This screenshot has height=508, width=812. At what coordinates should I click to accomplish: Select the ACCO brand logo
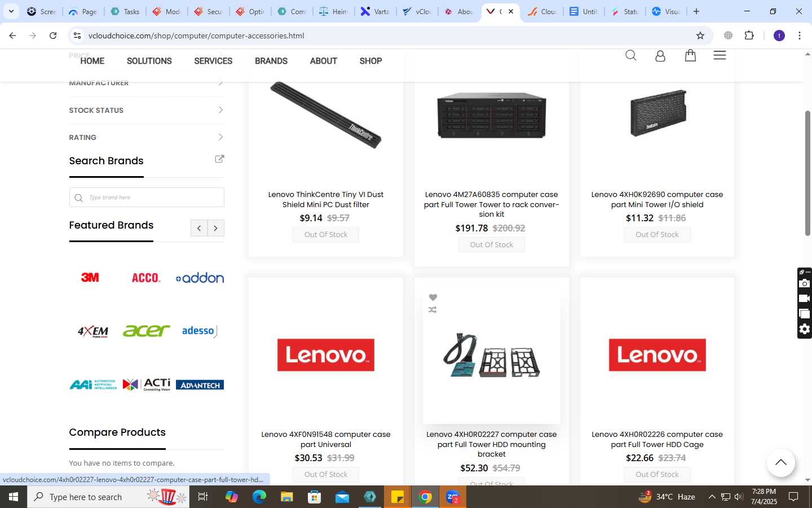point(145,278)
